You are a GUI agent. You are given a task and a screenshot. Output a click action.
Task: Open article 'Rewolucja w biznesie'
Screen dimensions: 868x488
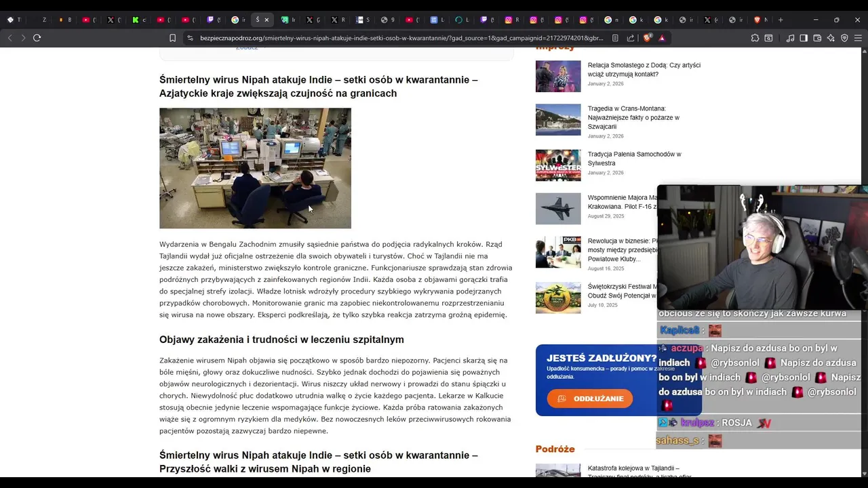tap(623, 250)
